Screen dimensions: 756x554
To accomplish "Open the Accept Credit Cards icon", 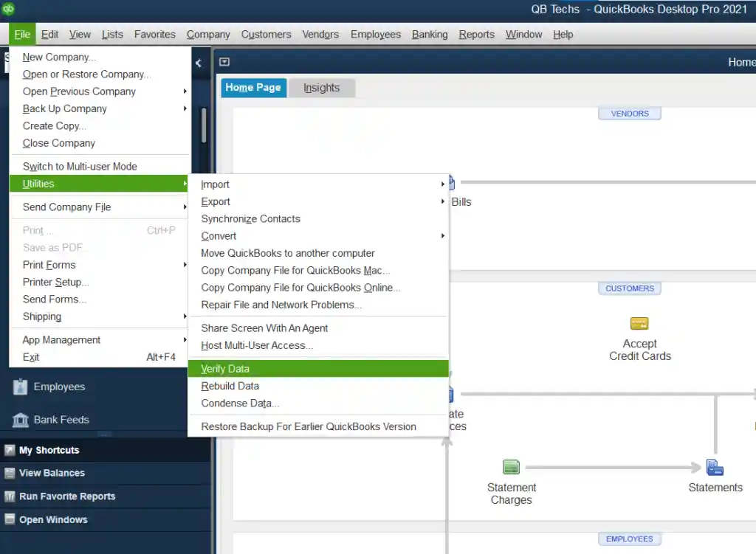I will click(639, 323).
